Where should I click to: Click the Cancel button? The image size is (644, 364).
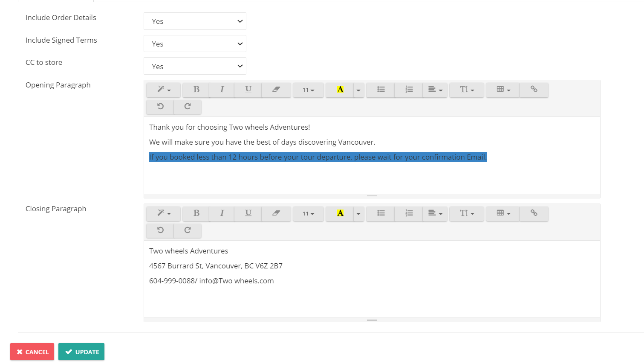(32, 352)
